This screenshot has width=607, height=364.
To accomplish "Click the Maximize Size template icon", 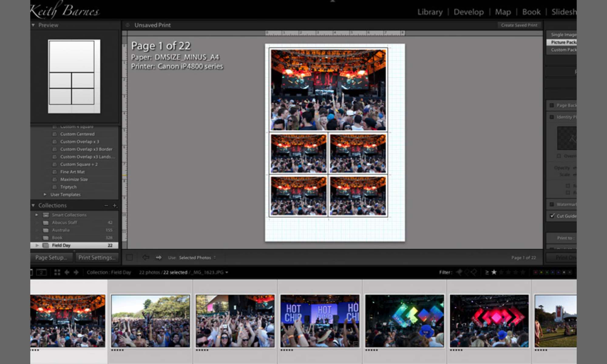I will click(x=55, y=180).
